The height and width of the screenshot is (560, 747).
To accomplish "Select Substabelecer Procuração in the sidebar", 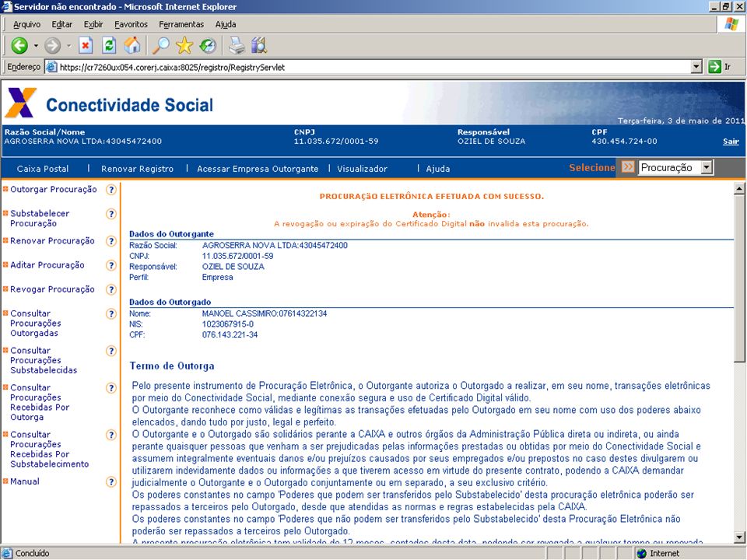I will tap(40, 218).
